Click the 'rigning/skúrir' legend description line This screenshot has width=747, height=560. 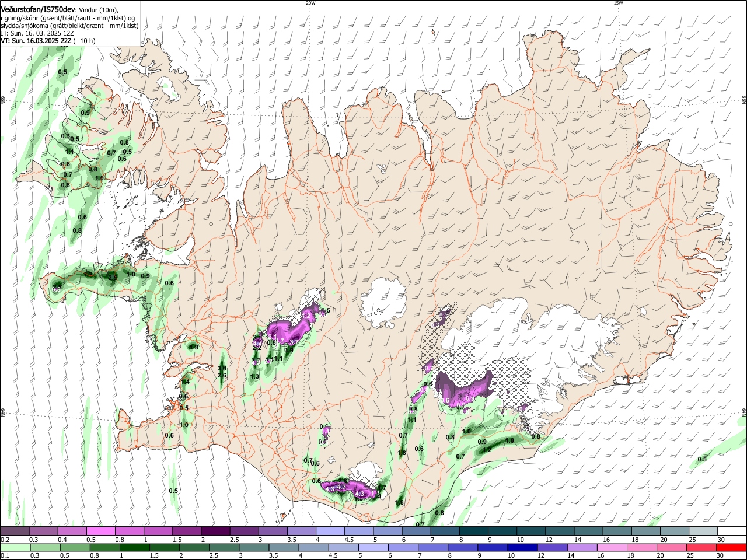click(69, 17)
